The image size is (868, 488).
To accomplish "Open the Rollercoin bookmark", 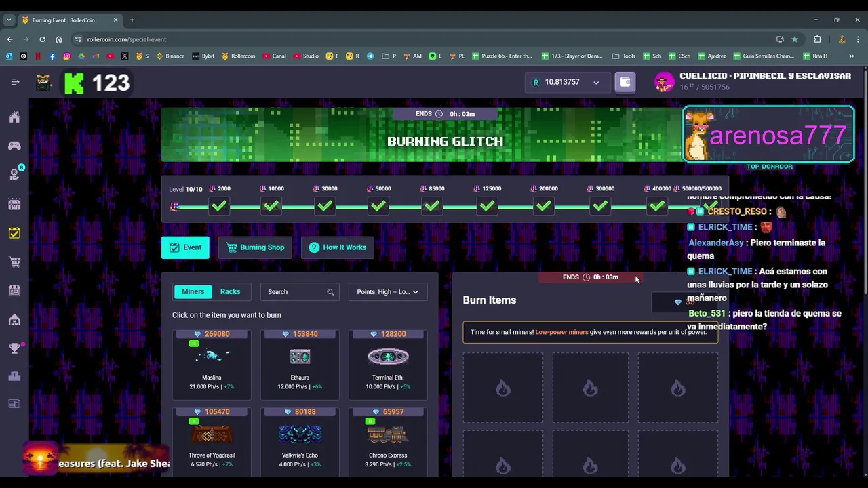I will point(239,56).
